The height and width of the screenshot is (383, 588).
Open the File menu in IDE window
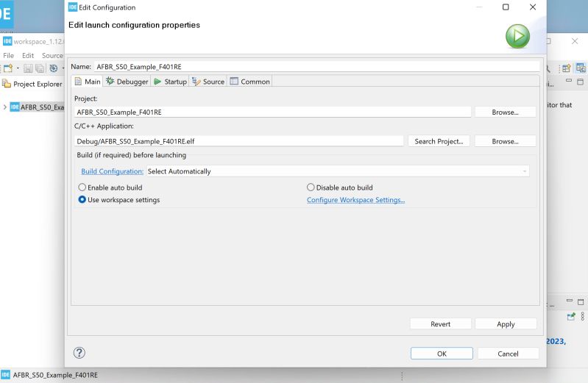click(8, 55)
